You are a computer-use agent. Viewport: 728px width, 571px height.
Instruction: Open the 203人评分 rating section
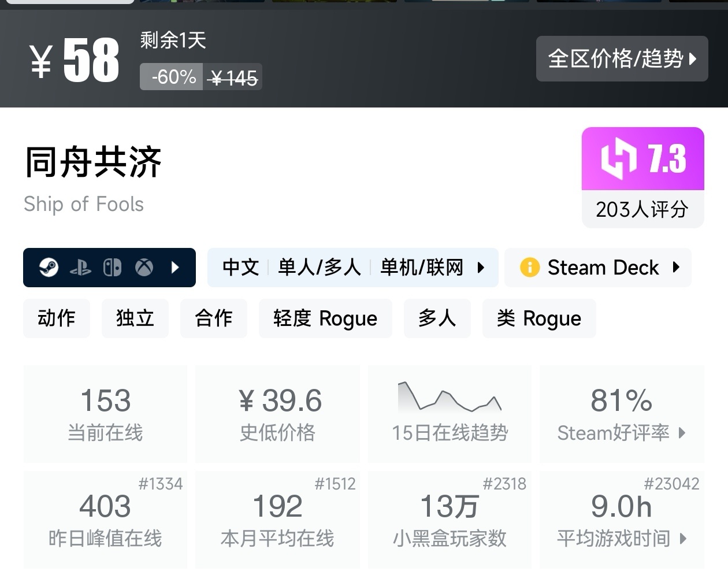click(642, 209)
